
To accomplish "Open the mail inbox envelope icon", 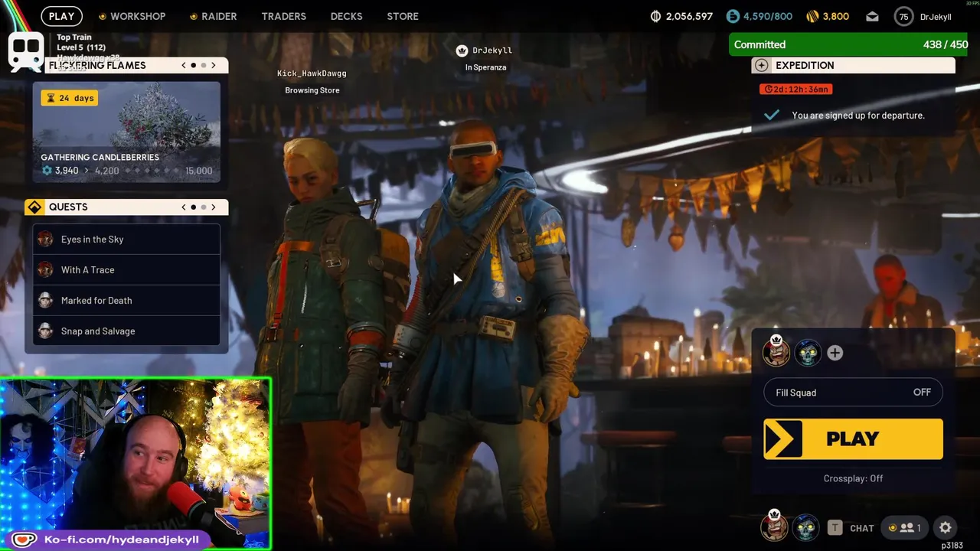I will (872, 16).
